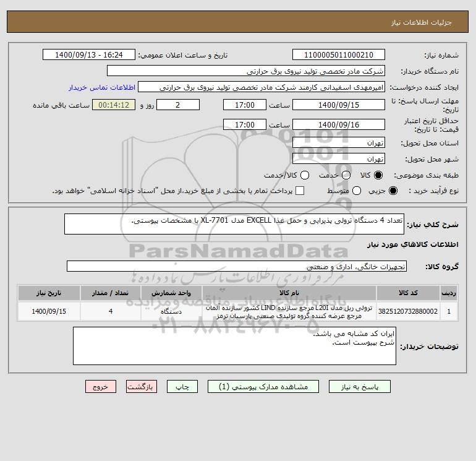476x461 pixels.
Task: Click the response deadline time 17:00 field
Action: [245, 105]
